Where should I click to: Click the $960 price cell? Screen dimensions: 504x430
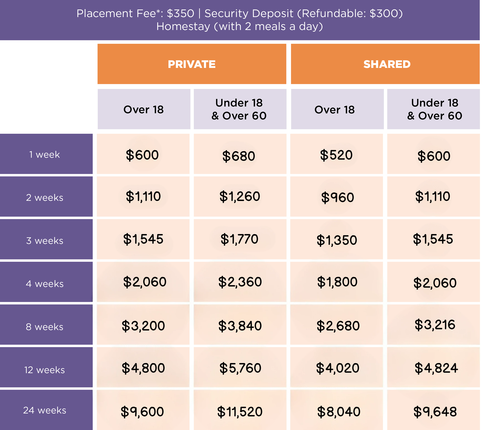click(x=337, y=197)
